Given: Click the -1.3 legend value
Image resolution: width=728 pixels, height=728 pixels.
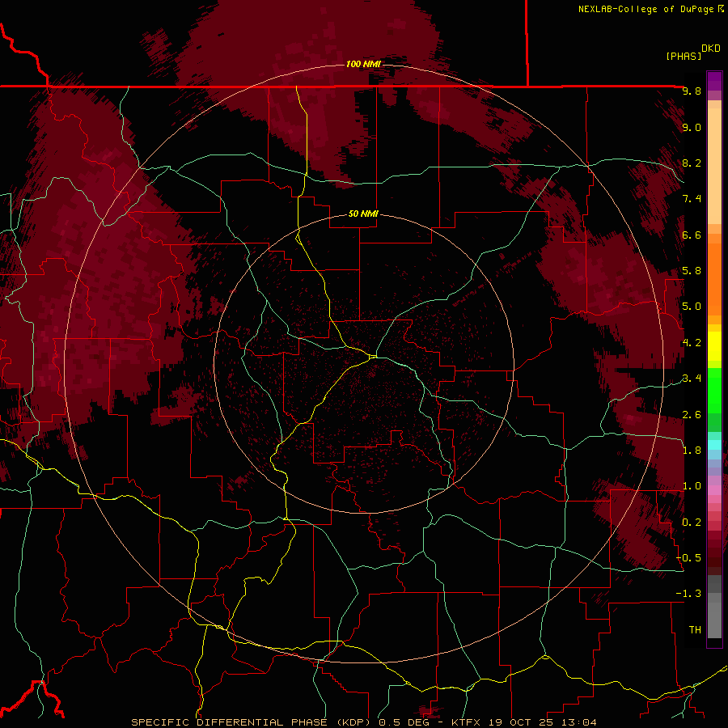Looking at the screenshot, I should point(688,595).
